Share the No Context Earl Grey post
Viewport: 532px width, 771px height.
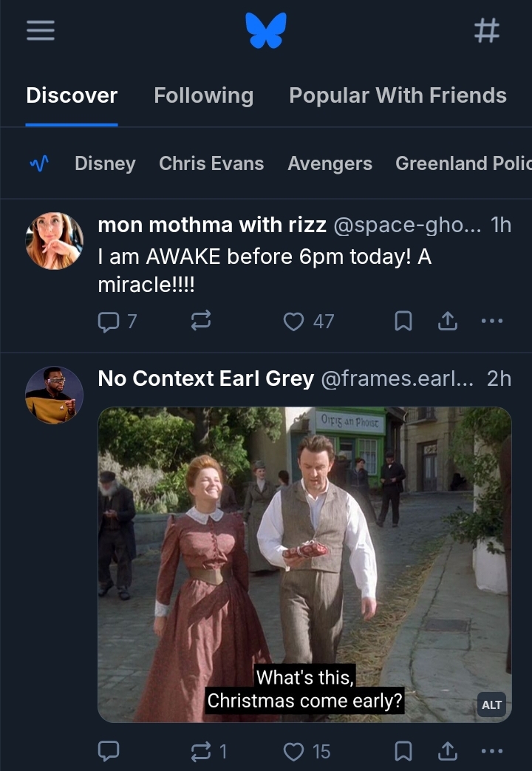click(x=448, y=751)
